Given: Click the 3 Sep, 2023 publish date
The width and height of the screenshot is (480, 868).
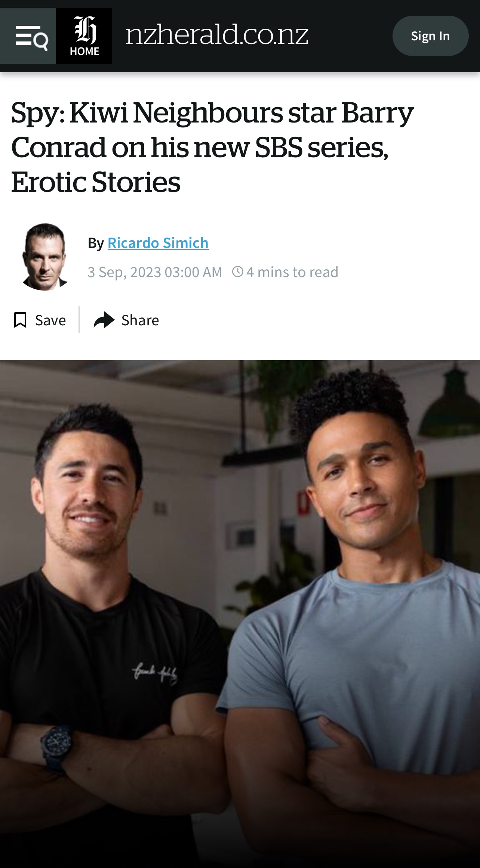Looking at the screenshot, I should pyautogui.click(x=155, y=272).
